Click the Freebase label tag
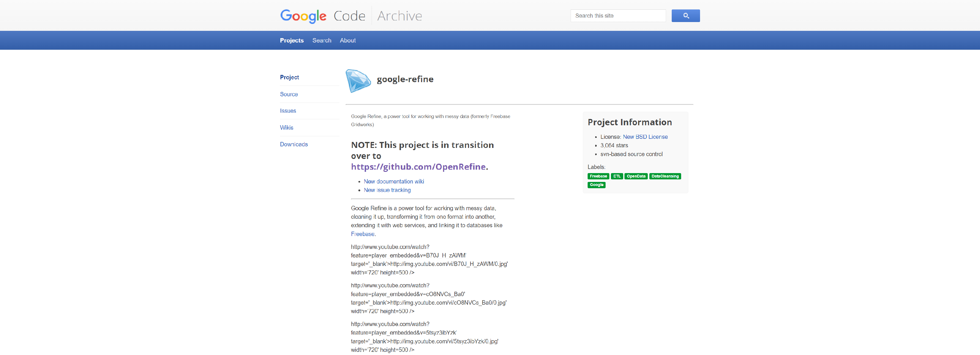This screenshot has height=355, width=980. [x=598, y=176]
